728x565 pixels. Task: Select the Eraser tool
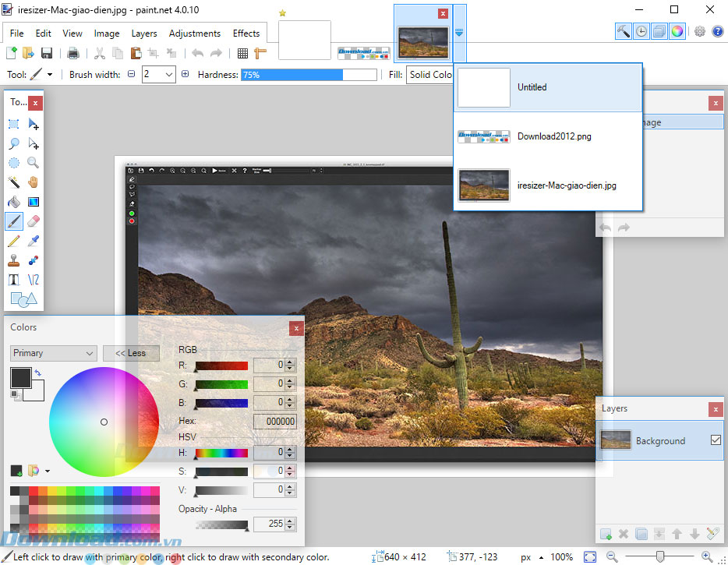34,221
